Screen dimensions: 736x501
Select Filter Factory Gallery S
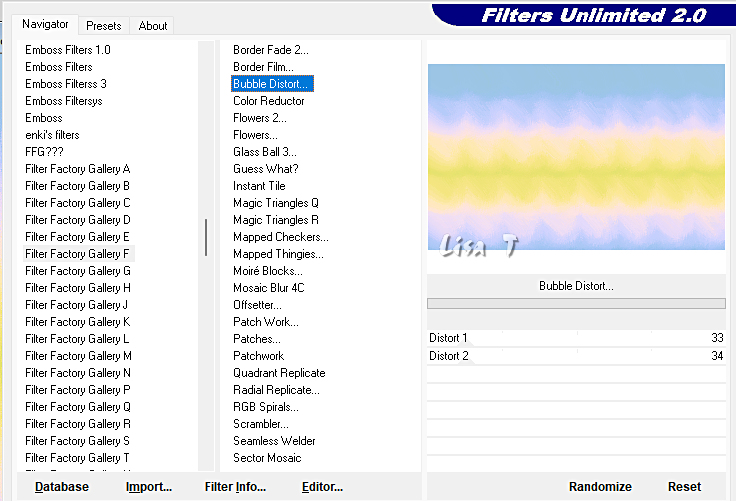(x=77, y=441)
